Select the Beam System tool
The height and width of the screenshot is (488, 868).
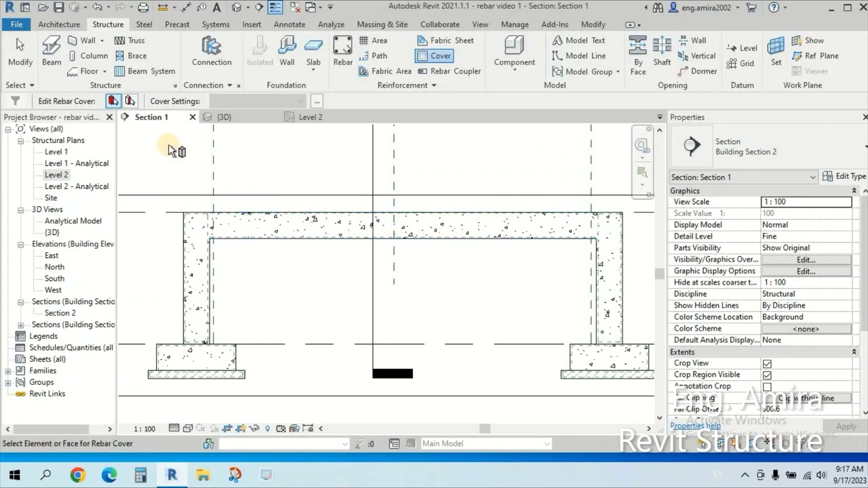click(x=144, y=71)
